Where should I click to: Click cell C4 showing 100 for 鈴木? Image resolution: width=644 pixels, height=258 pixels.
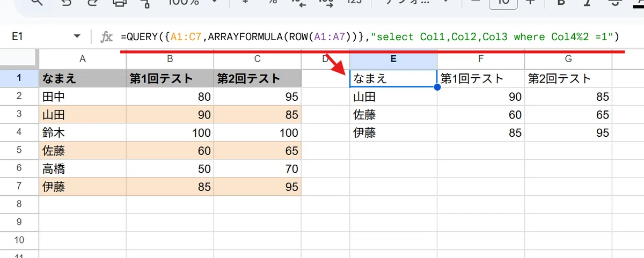click(257, 132)
